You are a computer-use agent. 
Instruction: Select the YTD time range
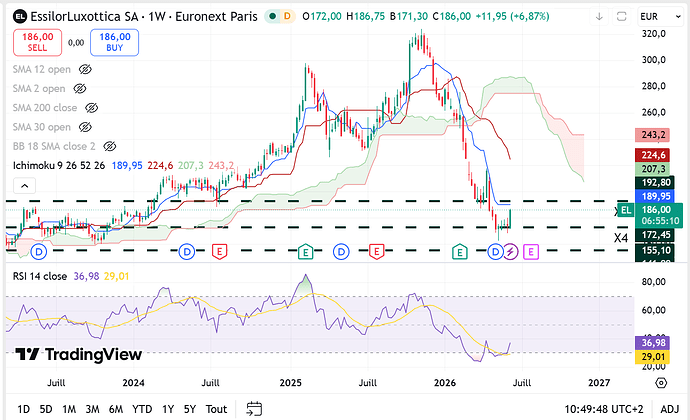coord(142,409)
